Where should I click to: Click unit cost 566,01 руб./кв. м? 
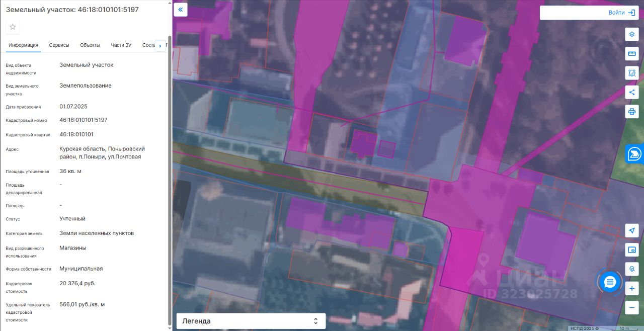[82, 305]
